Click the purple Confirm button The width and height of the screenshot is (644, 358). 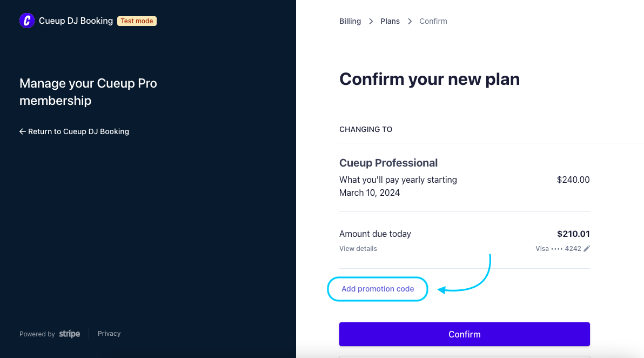click(x=465, y=334)
